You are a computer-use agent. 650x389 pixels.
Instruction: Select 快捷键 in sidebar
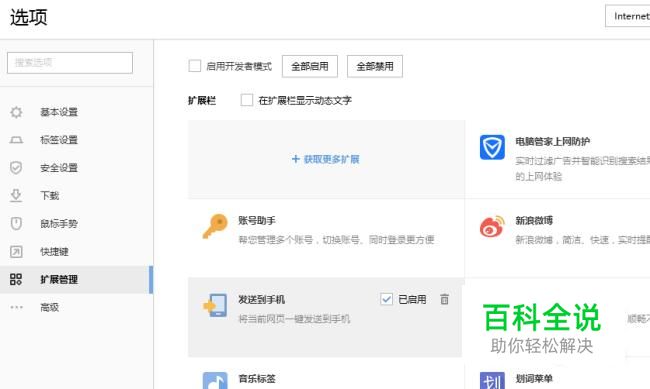[77, 251]
